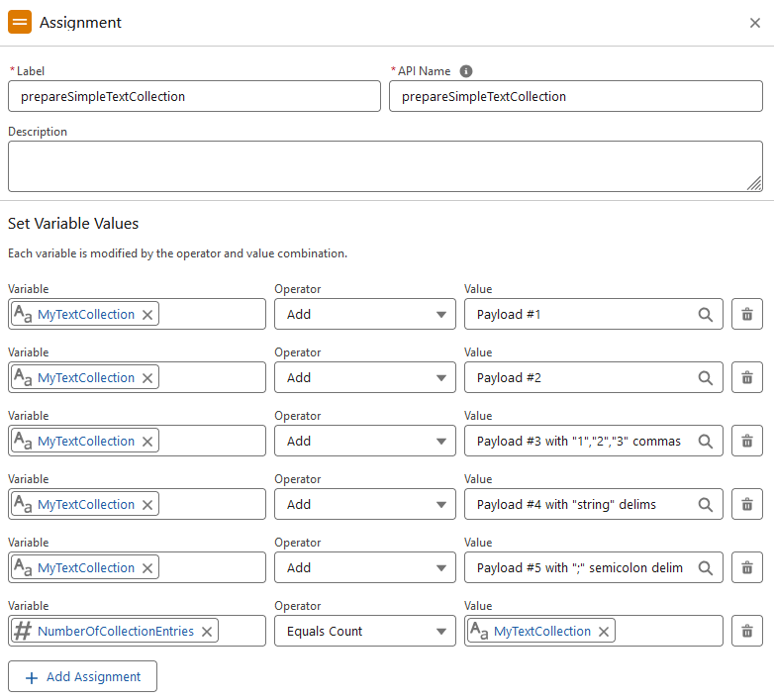Click search icon in Payload #4 value field

(x=706, y=505)
